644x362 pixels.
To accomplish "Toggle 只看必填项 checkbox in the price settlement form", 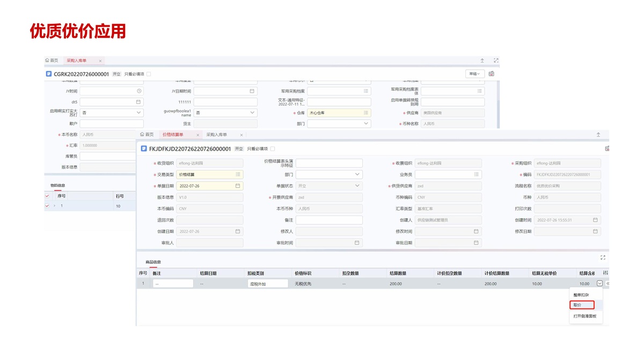I will [273, 149].
